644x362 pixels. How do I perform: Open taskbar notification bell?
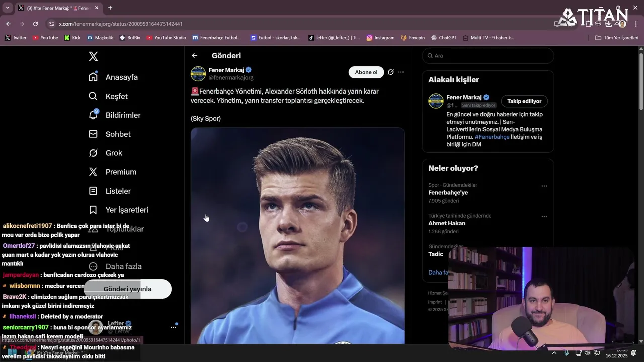634,353
